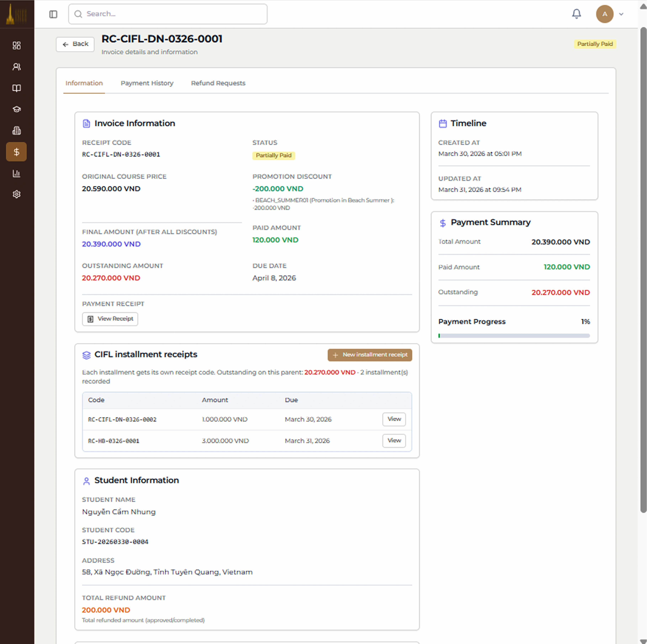The image size is (647, 644).
Task: Click the page vertical scrollbar
Action: [x=643, y=270]
